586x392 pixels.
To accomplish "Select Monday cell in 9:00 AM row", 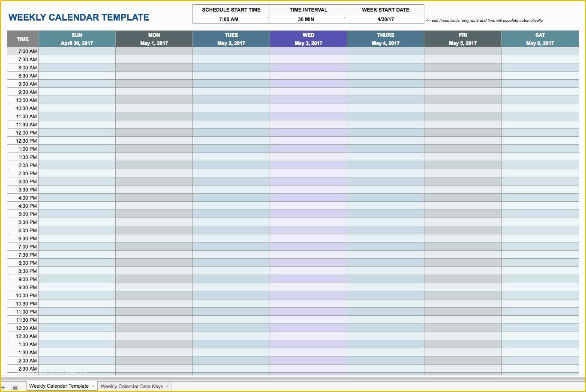I will [154, 84].
